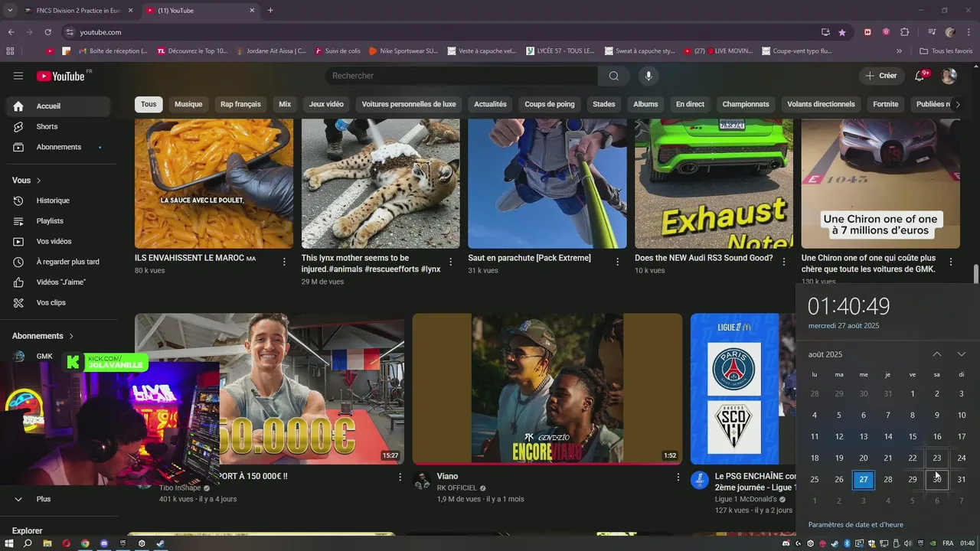980x551 pixels.
Task: Expand the Plus sidebar entry
Action: point(58,499)
